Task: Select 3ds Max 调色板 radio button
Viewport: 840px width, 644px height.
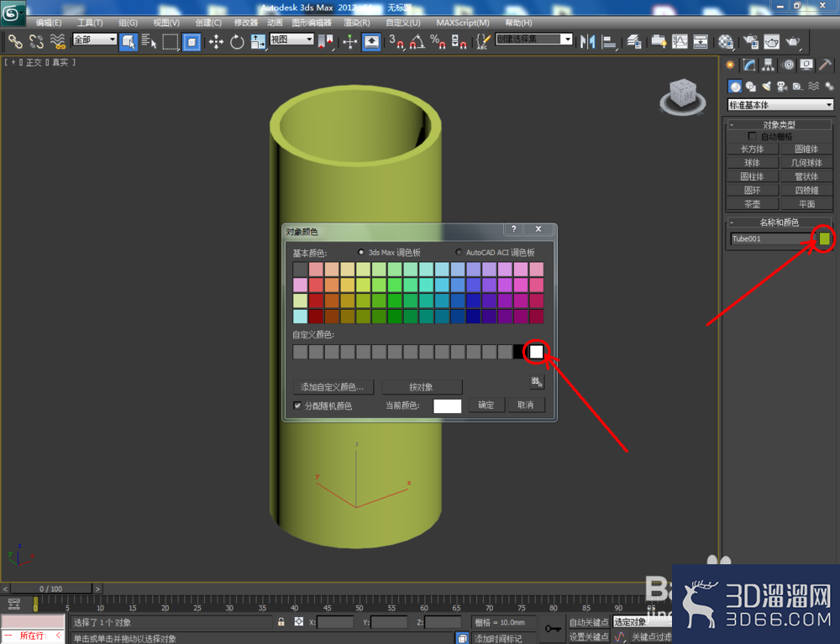Action: point(361,252)
